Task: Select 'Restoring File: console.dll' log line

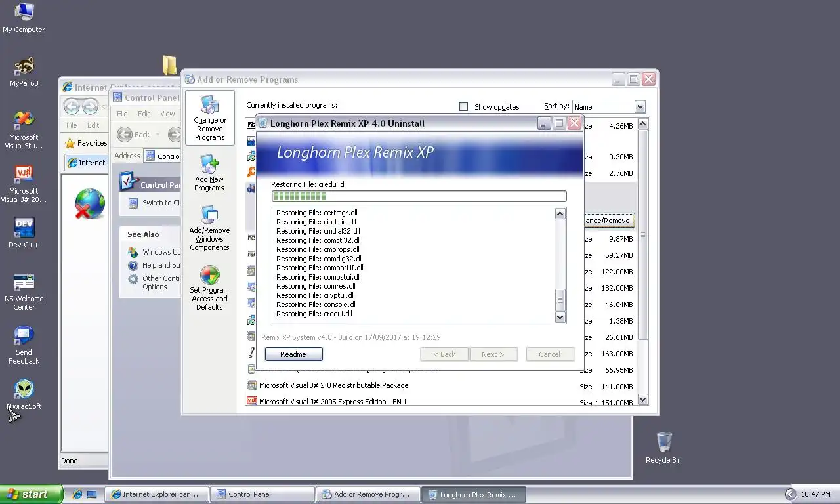Action: pos(316,304)
